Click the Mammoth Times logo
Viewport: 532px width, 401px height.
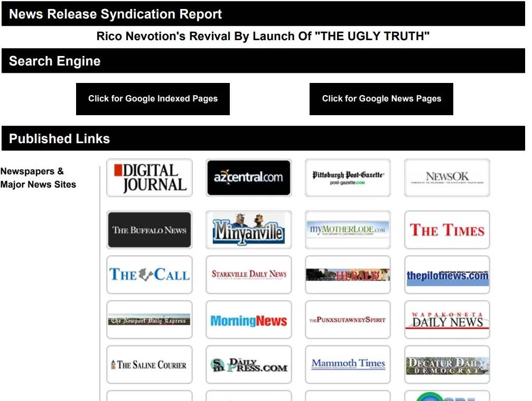tap(348, 365)
